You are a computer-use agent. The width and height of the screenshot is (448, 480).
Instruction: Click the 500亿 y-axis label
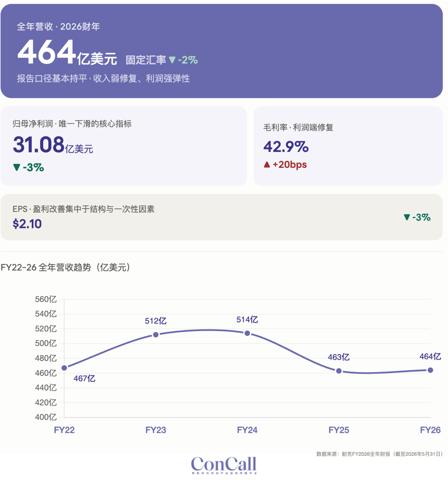pyautogui.click(x=46, y=344)
